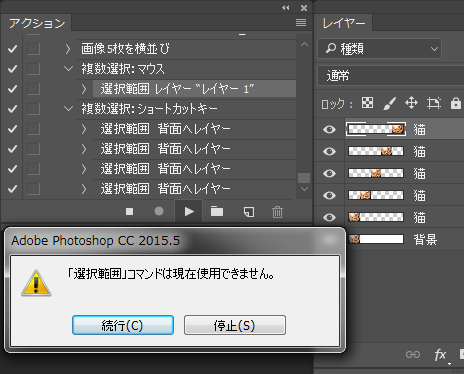This screenshot has width=464, height=374.
Task: Select action row 画像5枚を横並び
Action: [x=187, y=49]
